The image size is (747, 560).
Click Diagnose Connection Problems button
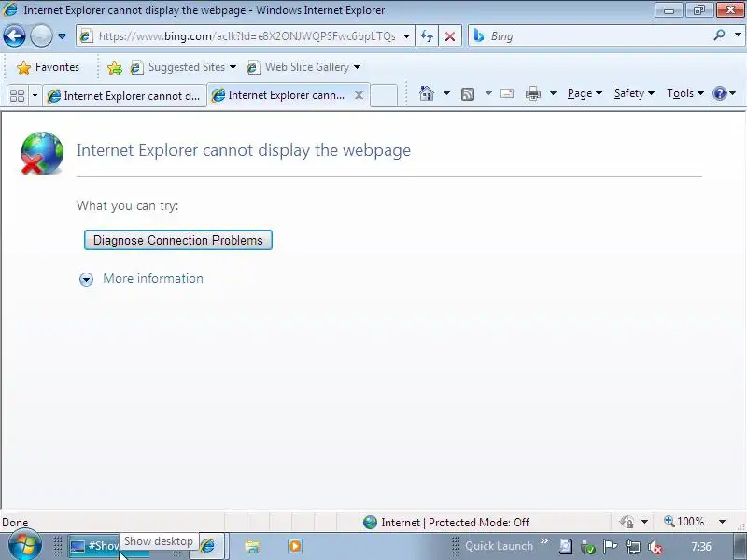click(178, 240)
